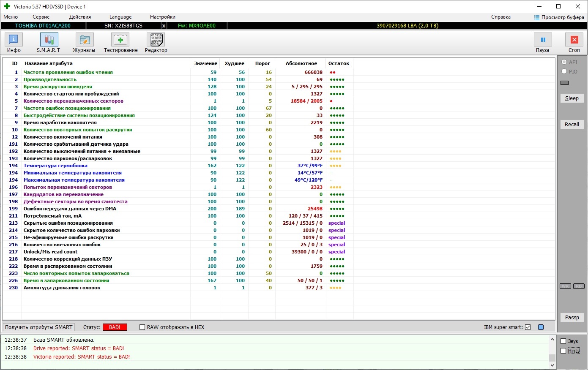Screen dimensions: 588x370
Task: Click the red Стоп icon
Action: point(574,40)
